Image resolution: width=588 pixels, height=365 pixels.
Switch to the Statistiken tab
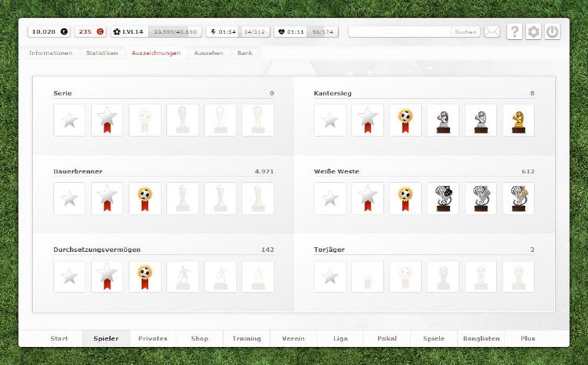click(x=102, y=53)
